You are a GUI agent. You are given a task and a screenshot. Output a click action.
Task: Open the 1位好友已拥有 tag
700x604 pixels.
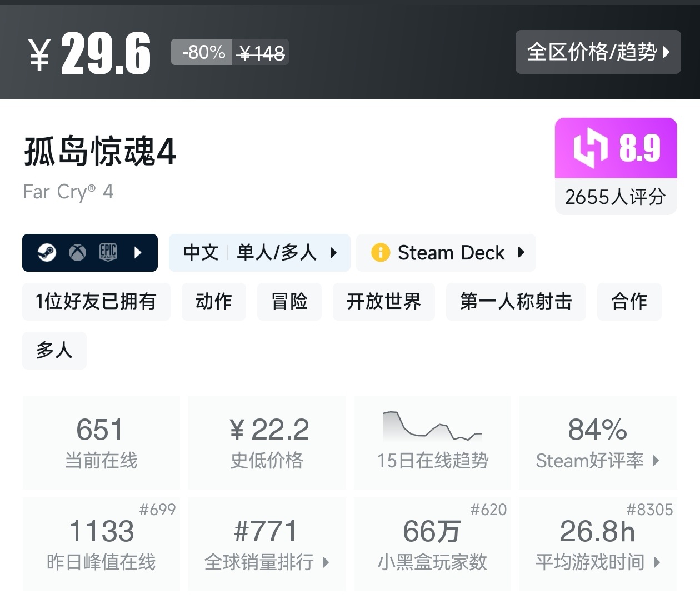click(x=96, y=302)
